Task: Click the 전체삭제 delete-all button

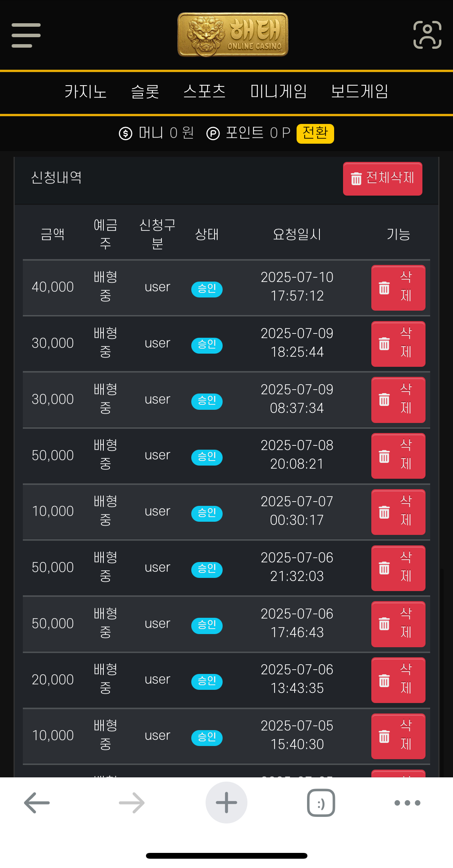Action: pyautogui.click(x=383, y=179)
